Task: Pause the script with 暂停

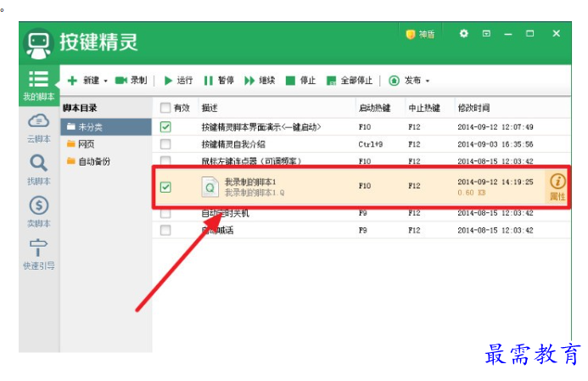Action: click(x=219, y=81)
